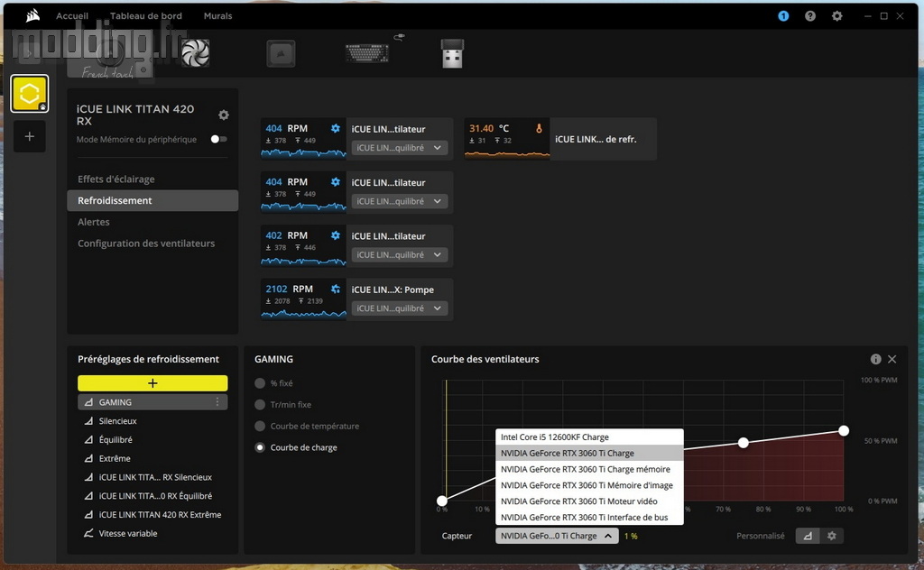This screenshot has width=924, height=570.
Task: Select the Équilibré preset
Action: point(152,440)
